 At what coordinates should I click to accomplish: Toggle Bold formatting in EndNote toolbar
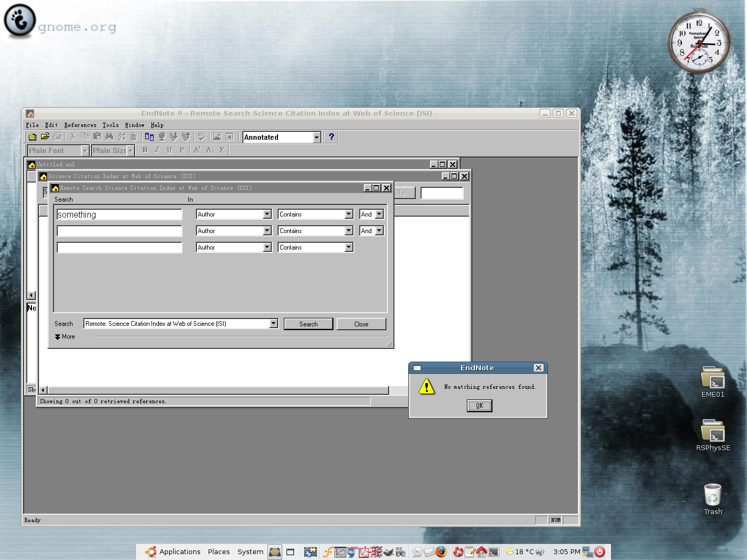pos(145,150)
